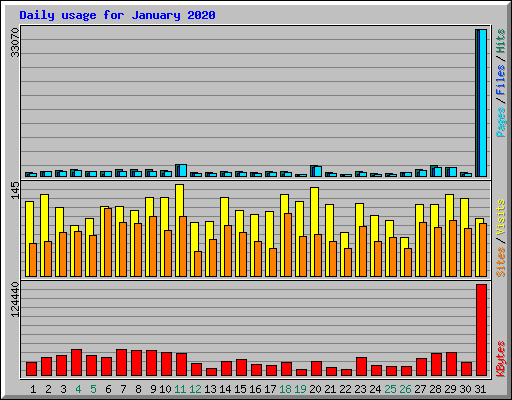The height and width of the screenshot is (400, 512).
Task: Click the red KBytes bar for day 31
Action: [x=481, y=330]
